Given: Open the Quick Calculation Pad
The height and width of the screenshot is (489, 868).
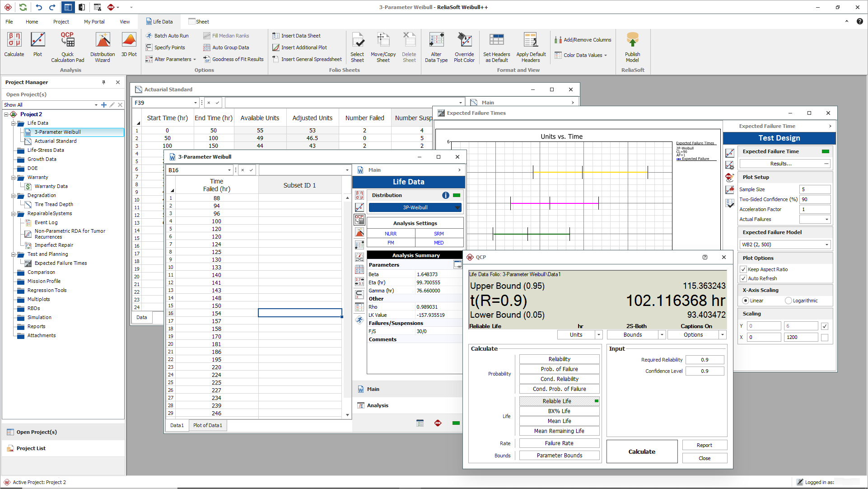Looking at the screenshot, I should point(67,47).
